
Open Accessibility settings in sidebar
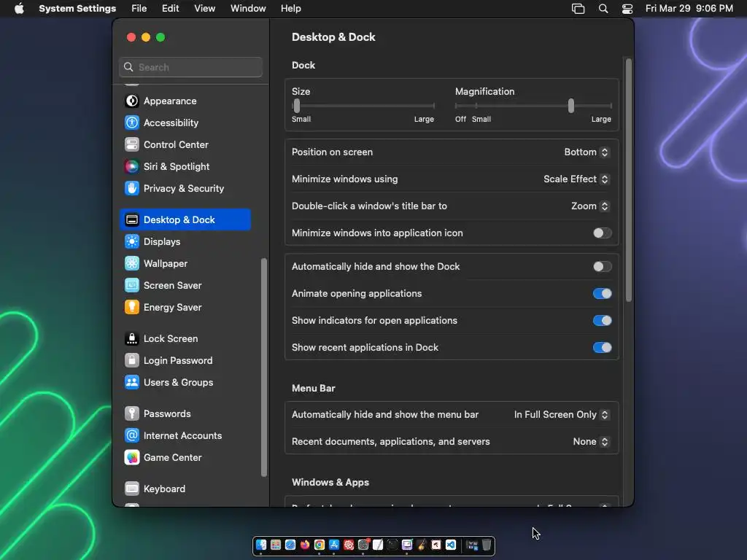pyautogui.click(x=185, y=122)
